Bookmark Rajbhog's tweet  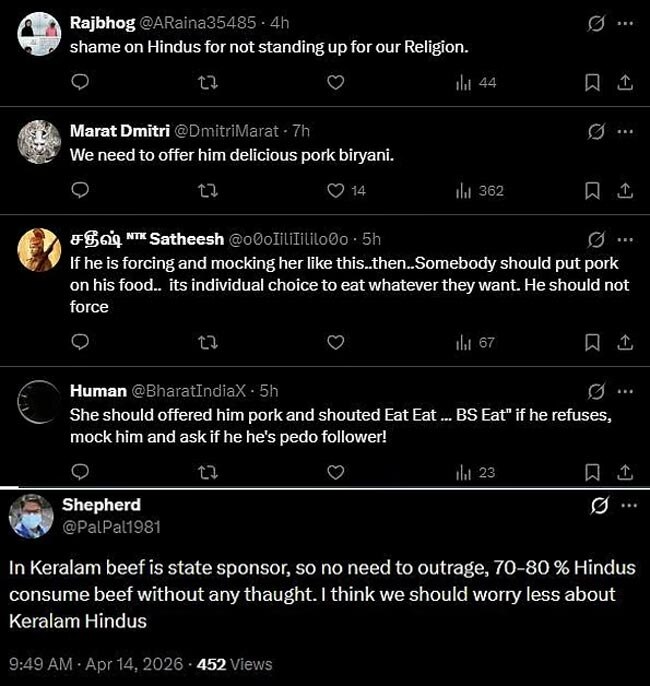tap(592, 83)
